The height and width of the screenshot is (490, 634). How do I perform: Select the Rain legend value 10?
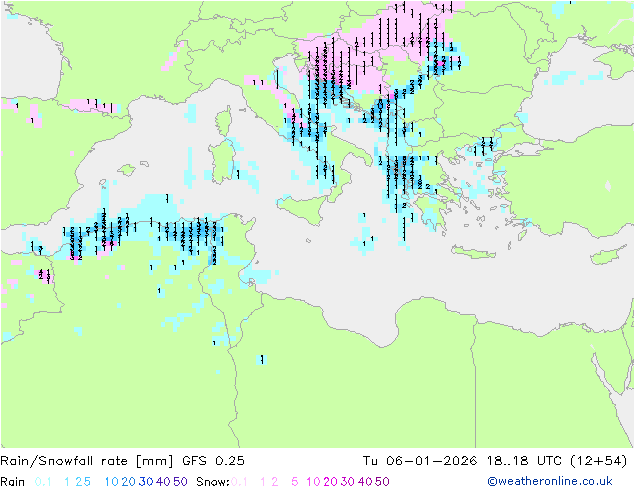[x=111, y=482]
